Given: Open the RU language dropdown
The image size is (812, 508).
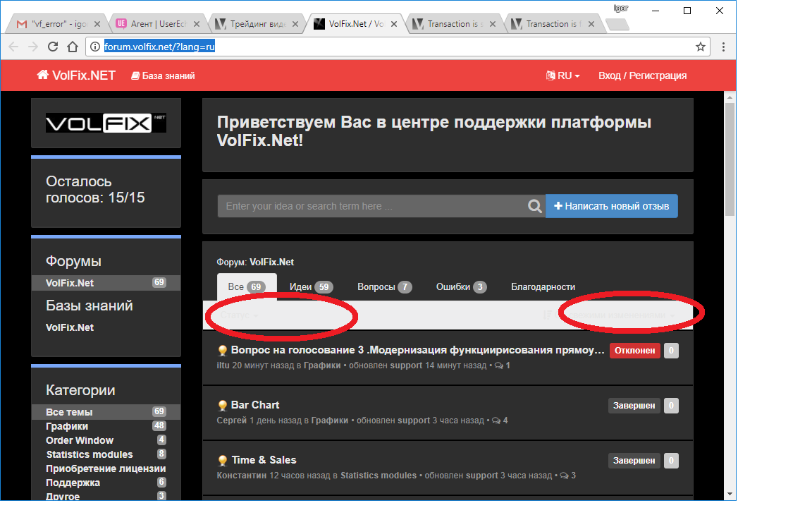Looking at the screenshot, I should click(563, 75).
